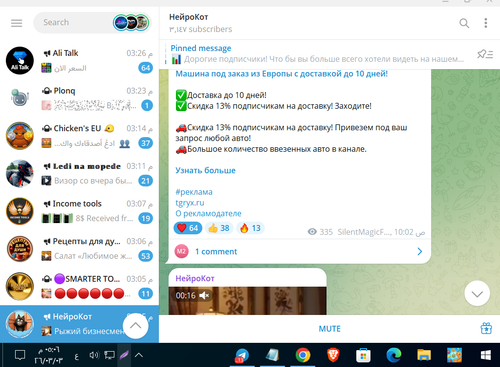Open the stories avatars in search bar
This screenshot has width=500, height=367.
(131, 23)
